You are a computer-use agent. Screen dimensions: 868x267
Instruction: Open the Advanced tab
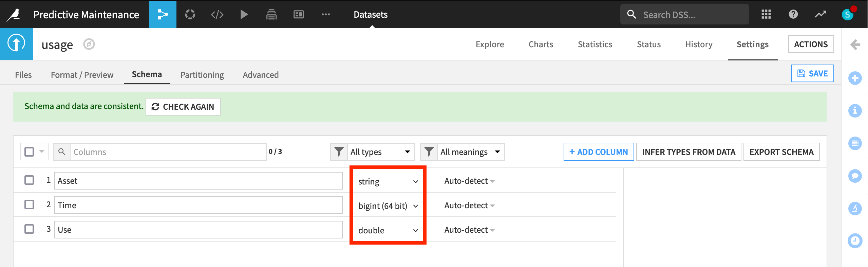[261, 75]
